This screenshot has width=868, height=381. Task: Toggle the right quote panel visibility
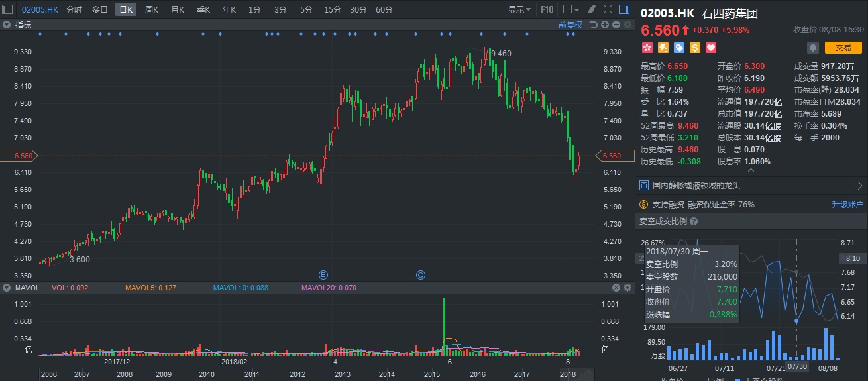pyautogui.click(x=624, y=9)
